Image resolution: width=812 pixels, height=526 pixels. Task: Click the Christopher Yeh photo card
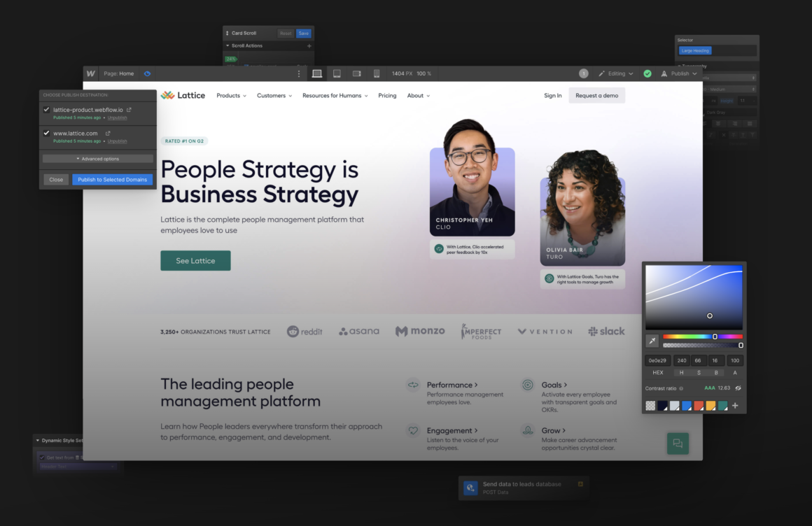coord(472,178)
